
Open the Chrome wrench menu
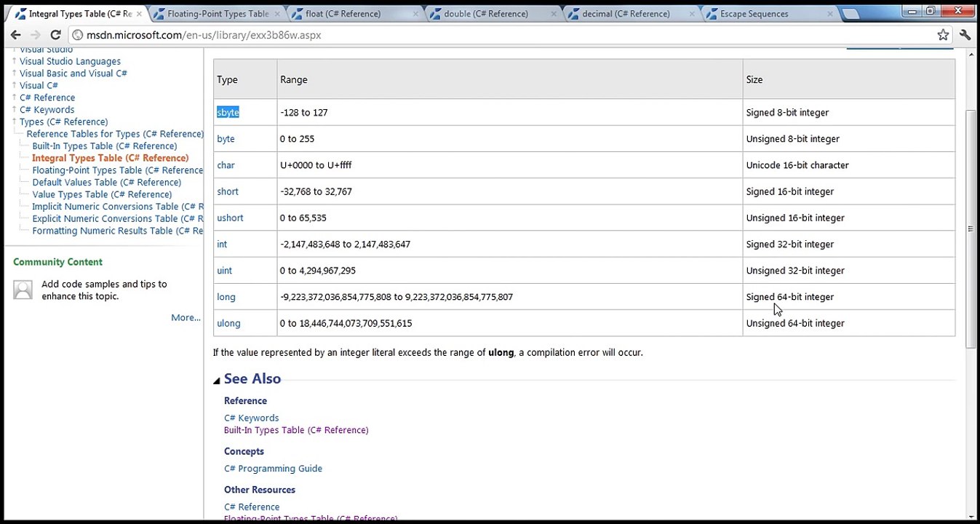965,35
